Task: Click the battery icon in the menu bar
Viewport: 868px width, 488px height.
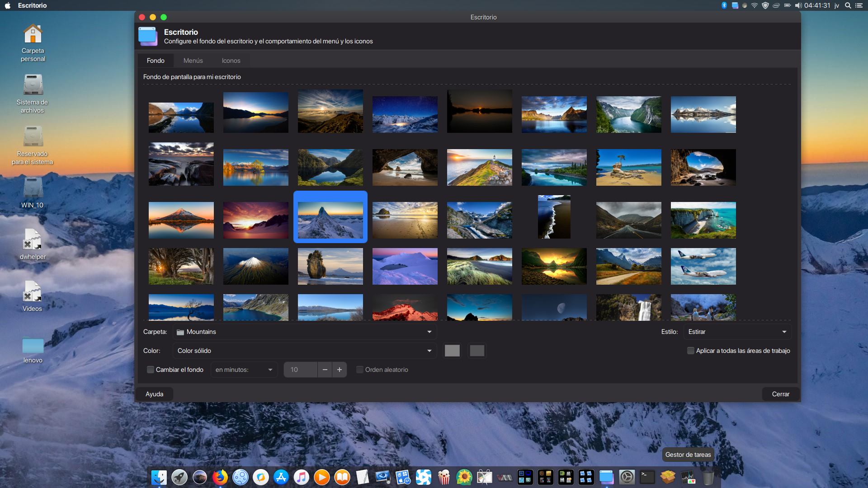Action: coord(788,5)
